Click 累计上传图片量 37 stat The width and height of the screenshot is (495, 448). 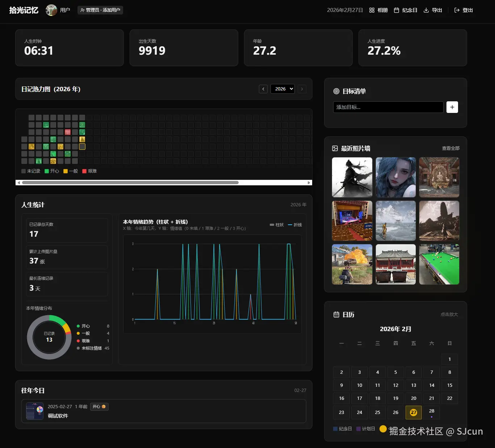point(67,257)
